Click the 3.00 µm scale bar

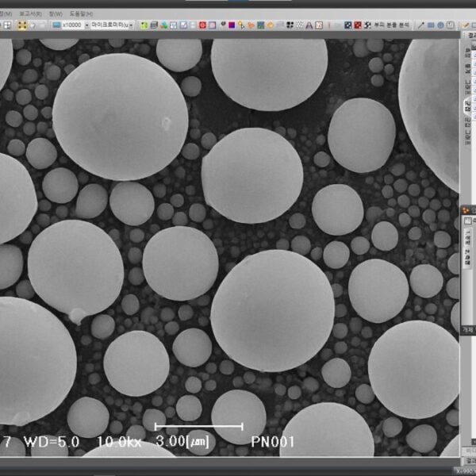198,427
